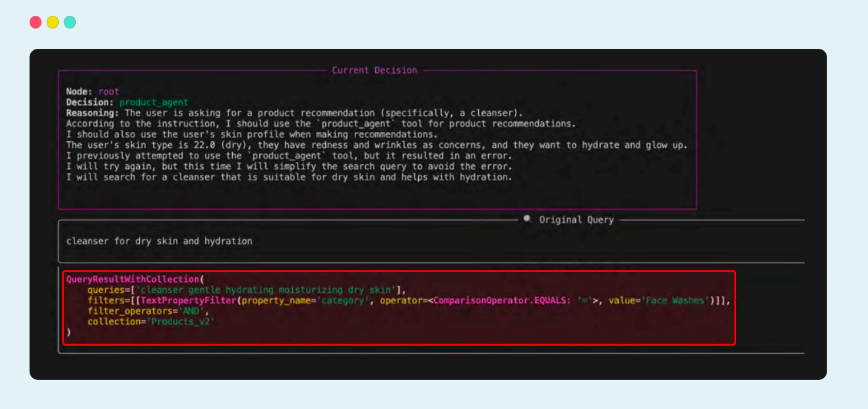
Task: Click the teal window dot
Action: click(x=70, y=22)
